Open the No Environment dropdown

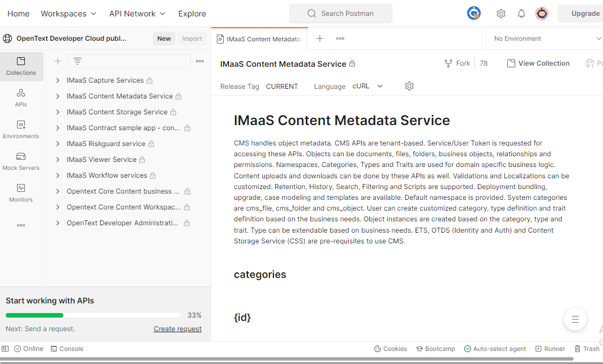(546, 38)
